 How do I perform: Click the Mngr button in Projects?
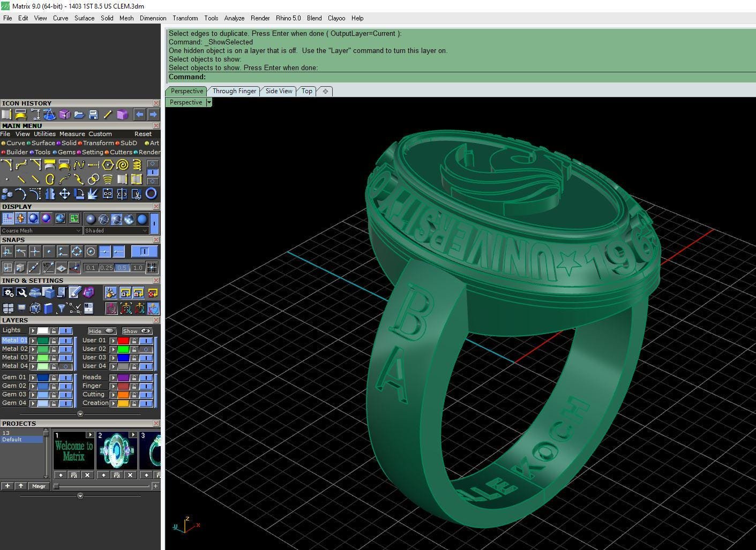[x=39, y=486]
